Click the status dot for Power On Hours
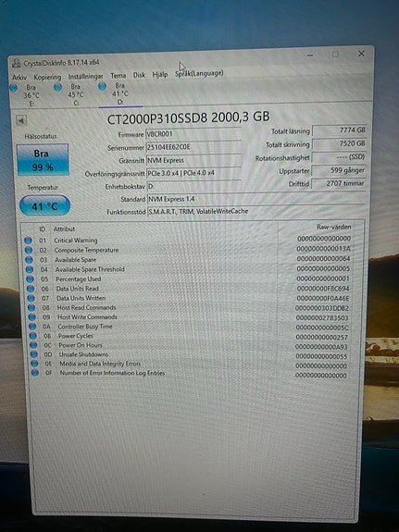This screenshot has height=532, width=399. point(33,345)
